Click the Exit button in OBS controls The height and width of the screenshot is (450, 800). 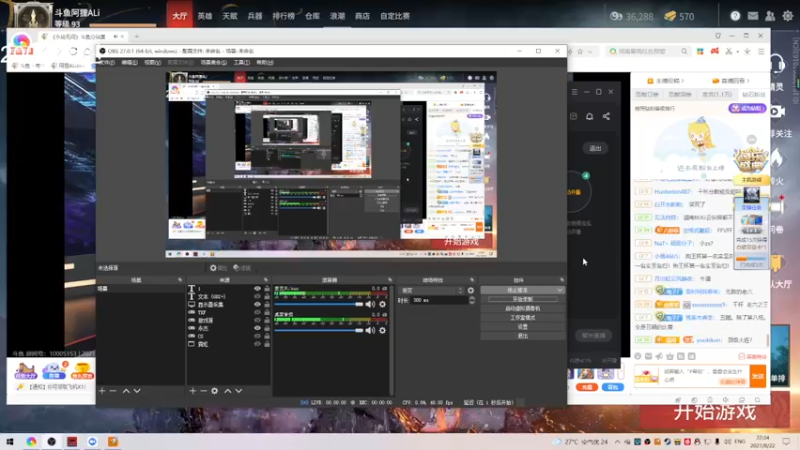point(522,336)
